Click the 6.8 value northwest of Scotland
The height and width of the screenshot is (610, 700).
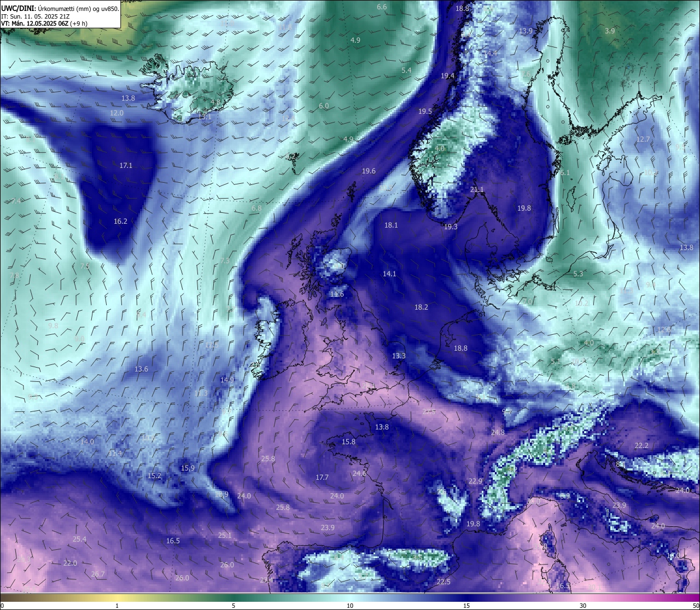(256, 208)
